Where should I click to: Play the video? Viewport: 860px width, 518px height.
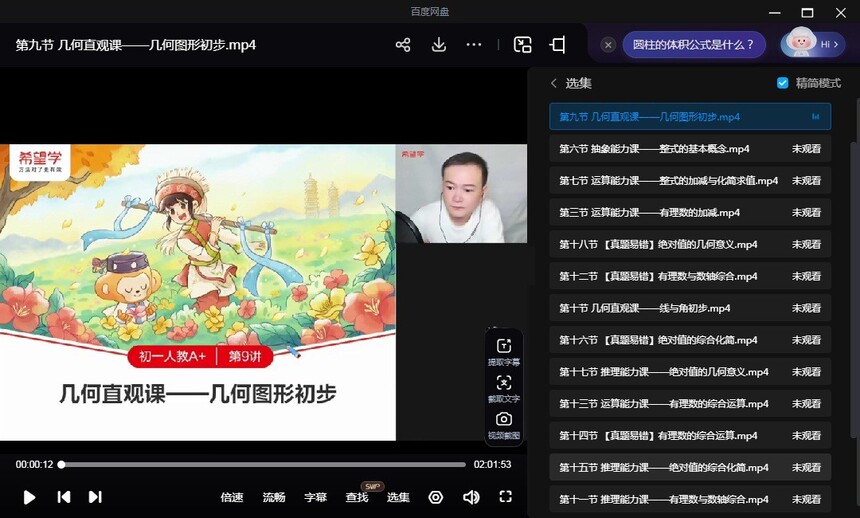click(x=29, y=497)
